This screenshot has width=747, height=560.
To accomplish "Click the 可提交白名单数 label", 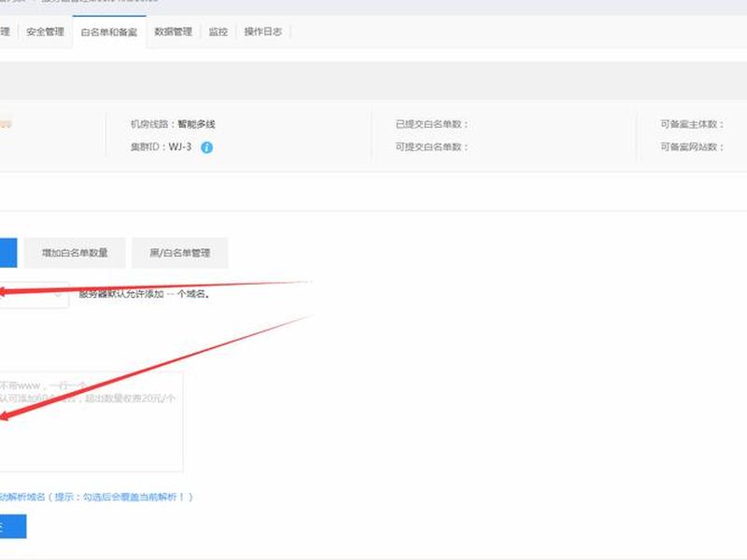I will click(431, 147).
